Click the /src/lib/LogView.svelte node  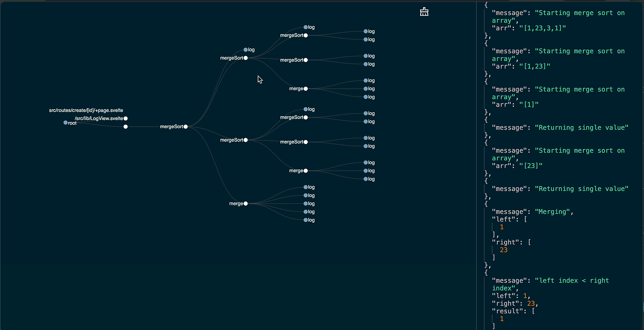(125, 118)
